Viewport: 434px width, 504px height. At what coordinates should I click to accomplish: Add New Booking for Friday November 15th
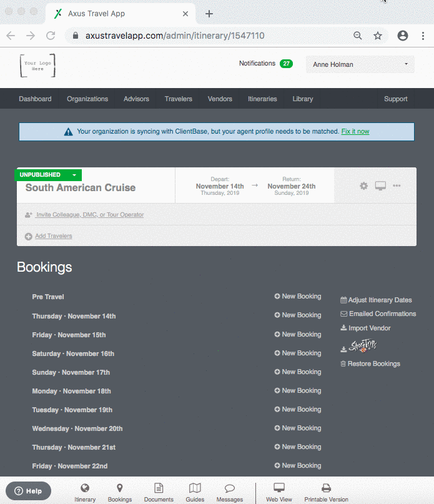tap(298, 334)
